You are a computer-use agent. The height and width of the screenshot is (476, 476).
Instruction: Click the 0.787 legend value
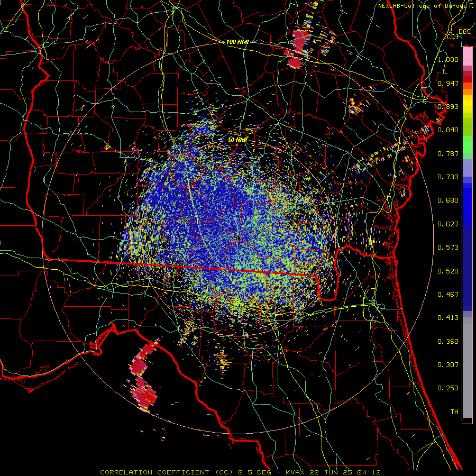[x=448, y=153]
